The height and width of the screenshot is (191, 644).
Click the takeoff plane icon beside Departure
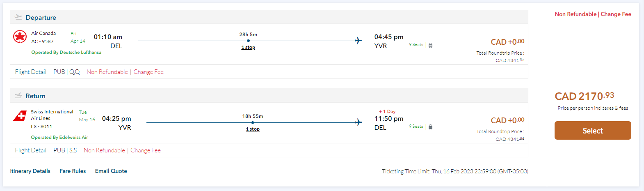click(18, 17)
